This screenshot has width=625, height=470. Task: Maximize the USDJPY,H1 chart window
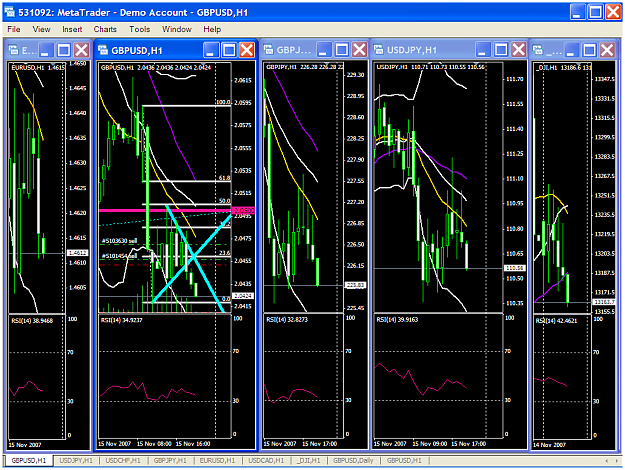pyautogui.click(x=501, y=50)
